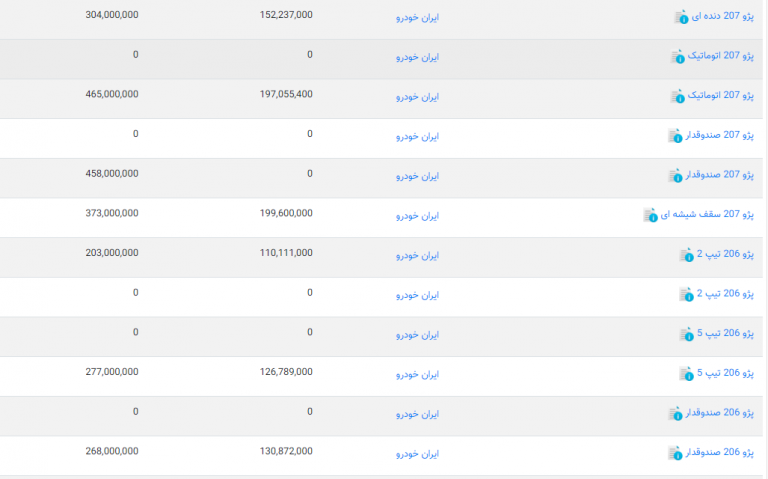Open پژو 206 صندوقدار link priced 268,000,000

coord(720,453)
